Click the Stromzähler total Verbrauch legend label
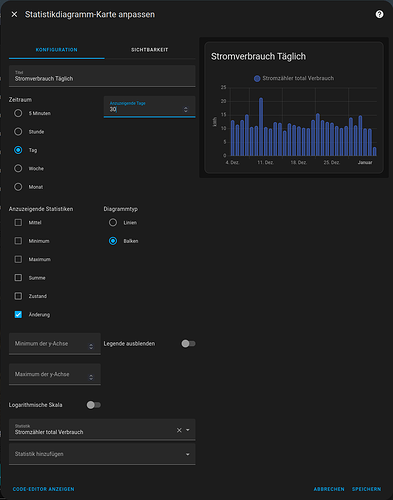 tap(298, 78)
